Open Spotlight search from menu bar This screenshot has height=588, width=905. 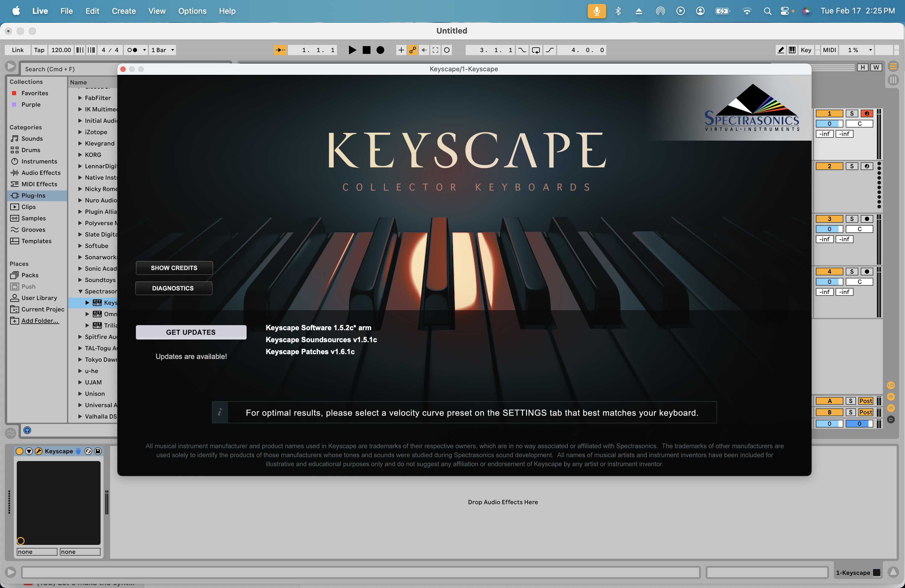click(x=767, y=11)
